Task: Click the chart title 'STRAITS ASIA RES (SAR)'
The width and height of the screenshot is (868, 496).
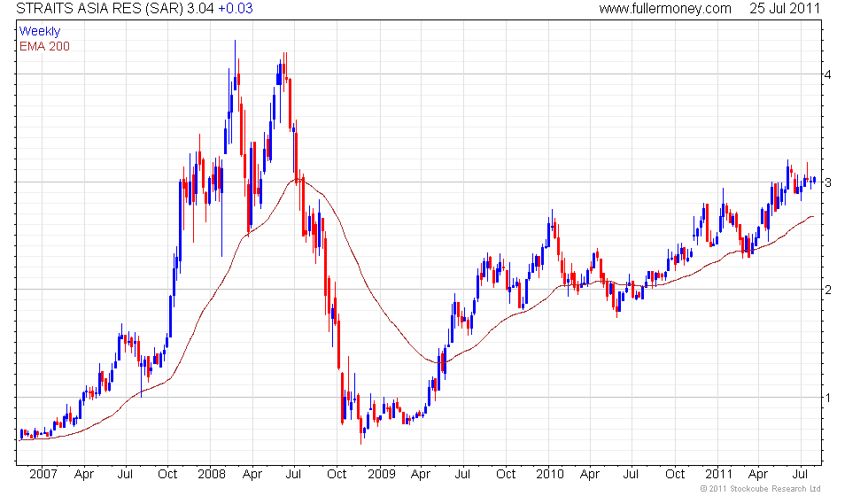Action: pos(99,8)
